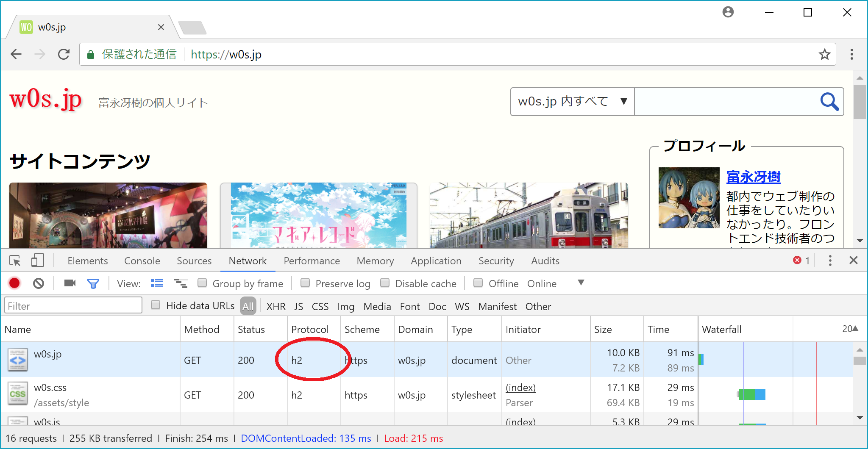Open the Online throttling dropdown
The image size is (868, 449).
click(581, 283)
